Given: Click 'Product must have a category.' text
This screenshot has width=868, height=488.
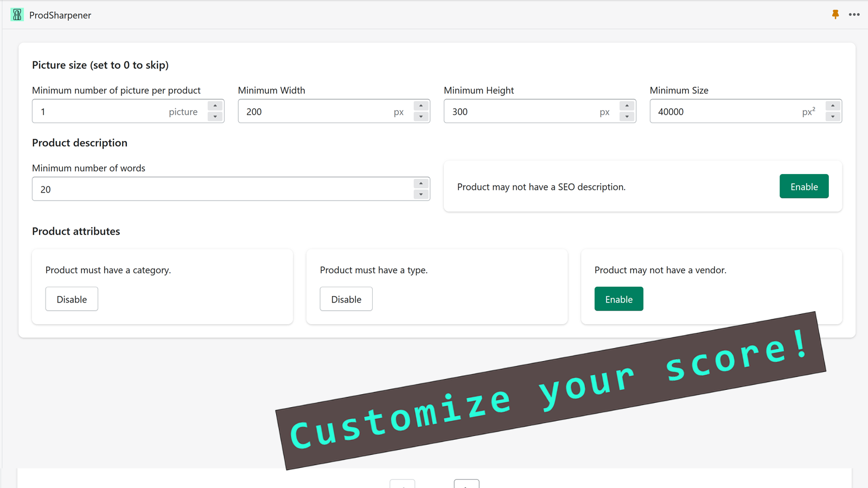Looking at the screenshot, I should pyautogui.click(x=108, y=270).
